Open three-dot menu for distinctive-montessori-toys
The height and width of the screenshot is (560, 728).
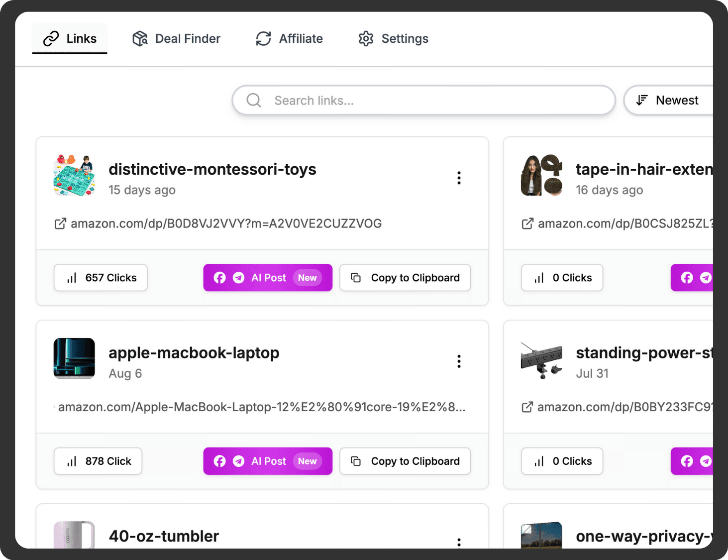pyautogui.click(x=459, y=178)
